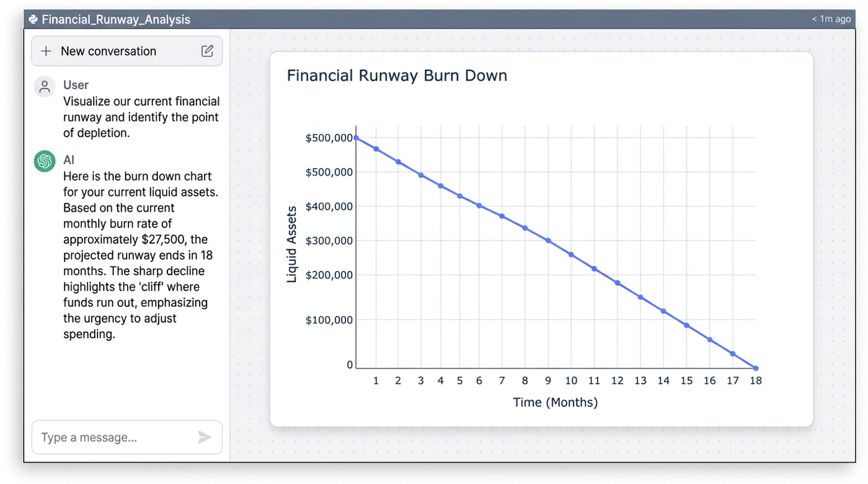Click the AI response about burn down chart
The height and width of the screenshot is (484, 868).
click(141, 255)
